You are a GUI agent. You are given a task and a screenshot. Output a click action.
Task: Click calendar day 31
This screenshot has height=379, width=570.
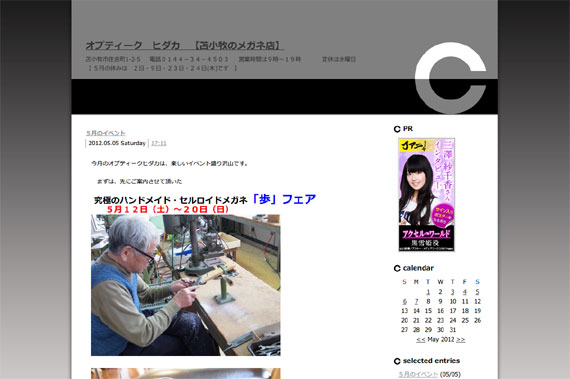[453, 330]
